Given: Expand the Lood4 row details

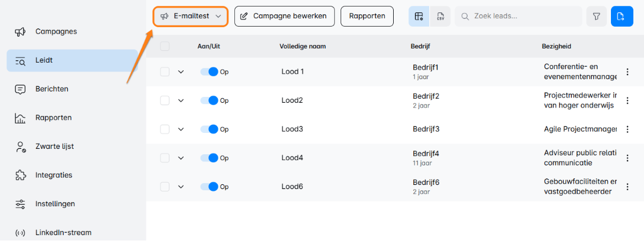Looking at the screenshot, I should click(181, 158).
